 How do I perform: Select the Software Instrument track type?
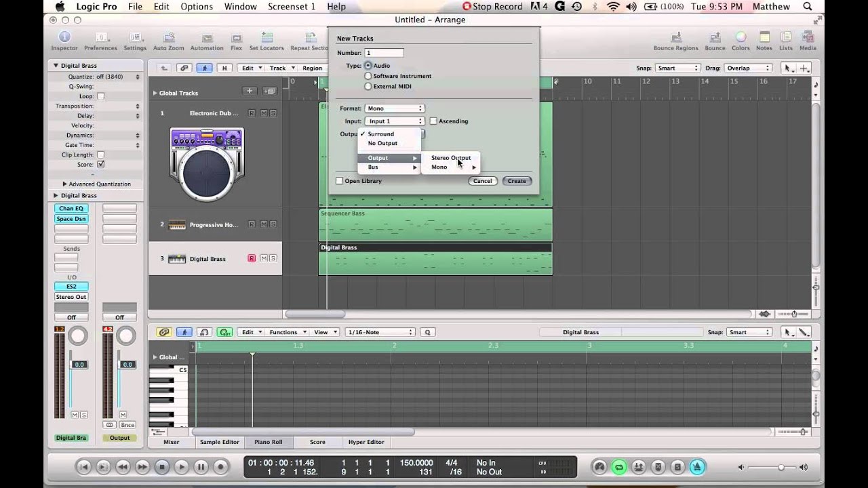pos(368,76)
